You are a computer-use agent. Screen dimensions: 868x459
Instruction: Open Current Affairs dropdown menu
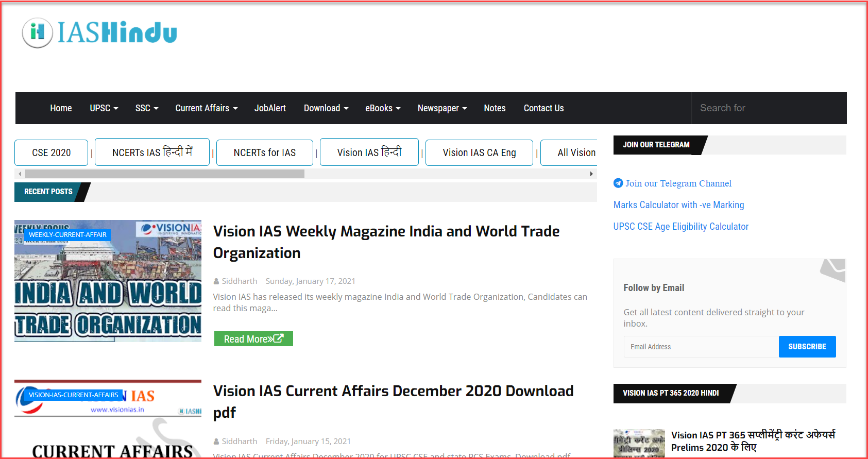tap(207, 108)
